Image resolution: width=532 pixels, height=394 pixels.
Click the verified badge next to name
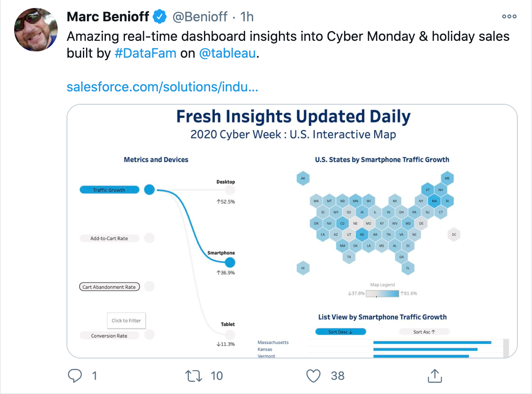coord(160,17)
